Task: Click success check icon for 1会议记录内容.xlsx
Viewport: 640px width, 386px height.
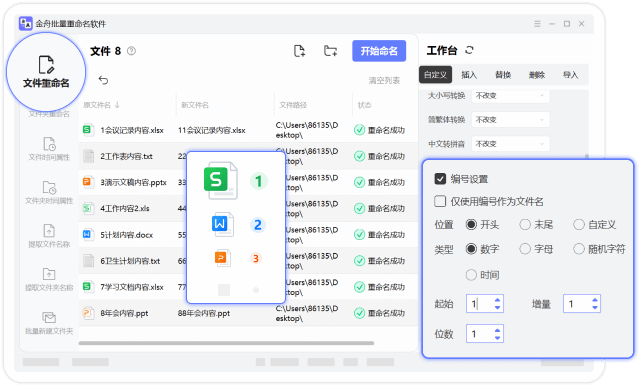Action: 359,130
